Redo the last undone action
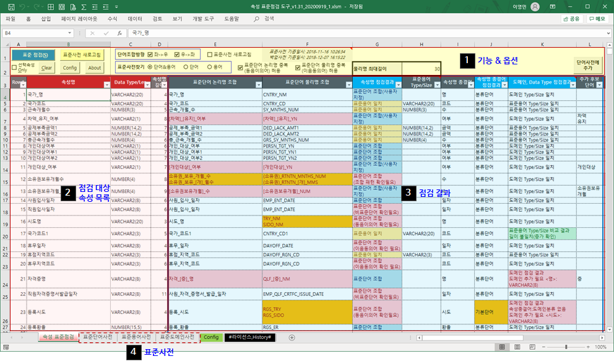This screenshot has height=364, width=614. [x=37, y=7]
